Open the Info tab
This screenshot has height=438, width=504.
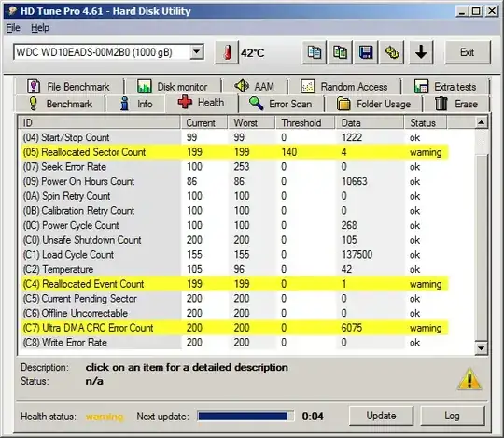click(136, 104)
